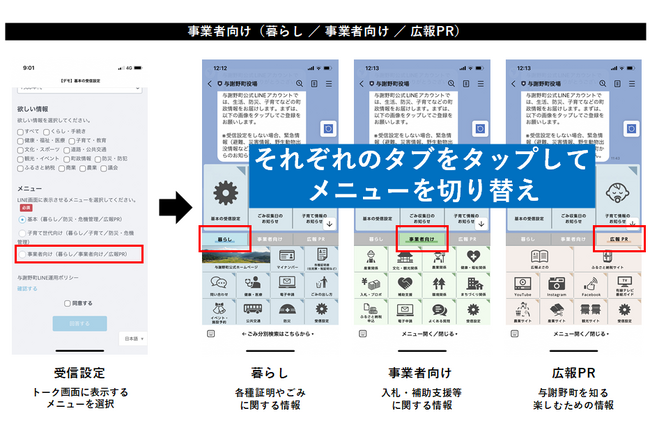This screenshot has height=434, width=650.
Task: Switch to 広報PR tab on the 暮らし screen
Action: coord(316,239)
